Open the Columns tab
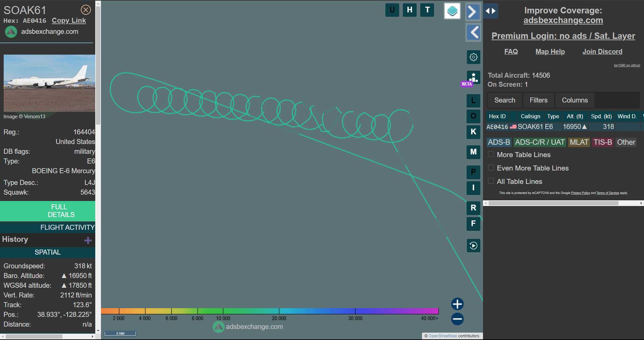This screenshot has height=340, width=644. 575,100
